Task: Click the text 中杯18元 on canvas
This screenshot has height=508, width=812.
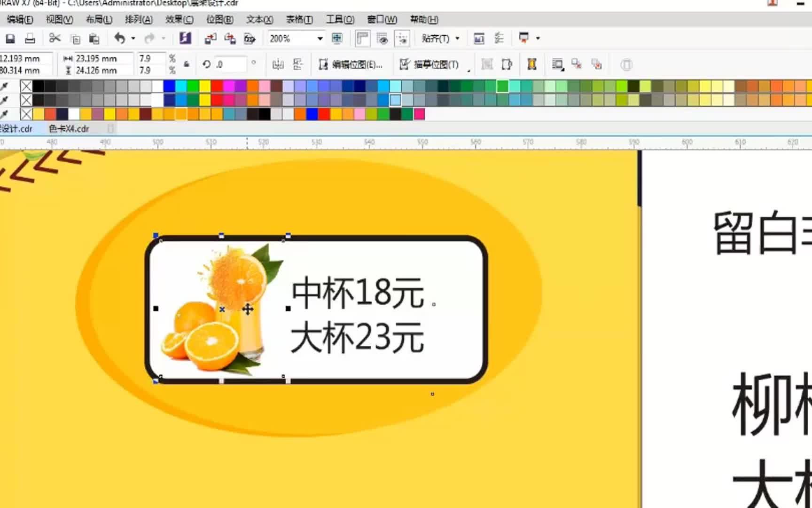Action: coord(358,293)
